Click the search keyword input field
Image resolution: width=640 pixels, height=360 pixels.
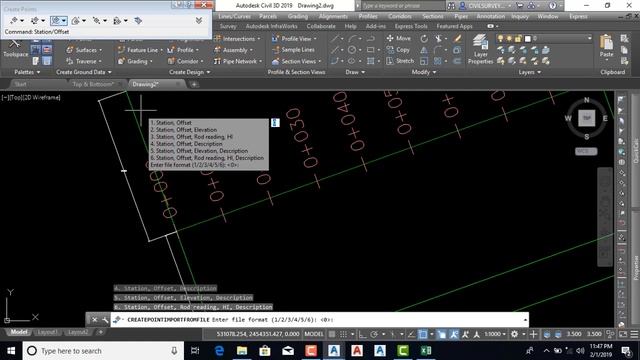coord(403,6)
